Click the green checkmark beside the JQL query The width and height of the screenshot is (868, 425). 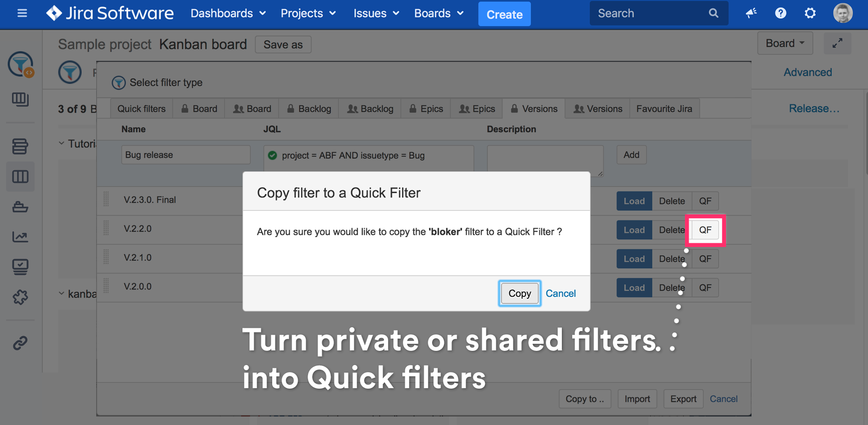tap(273, 155)
